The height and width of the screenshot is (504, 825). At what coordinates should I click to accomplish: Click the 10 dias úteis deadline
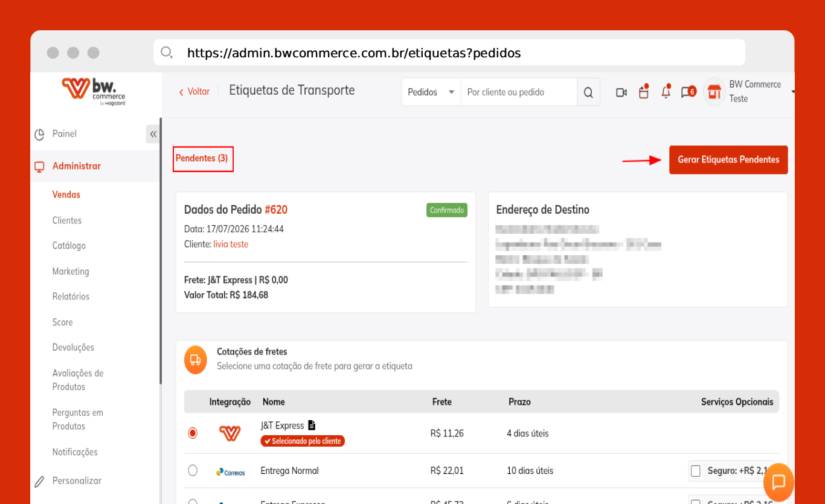point(530,471)
